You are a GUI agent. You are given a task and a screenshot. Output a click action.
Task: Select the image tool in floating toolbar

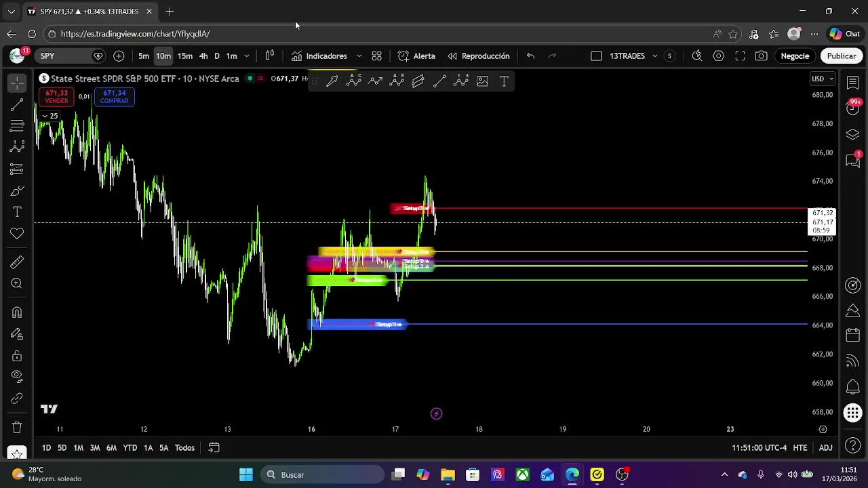click(x=483, y=81)
